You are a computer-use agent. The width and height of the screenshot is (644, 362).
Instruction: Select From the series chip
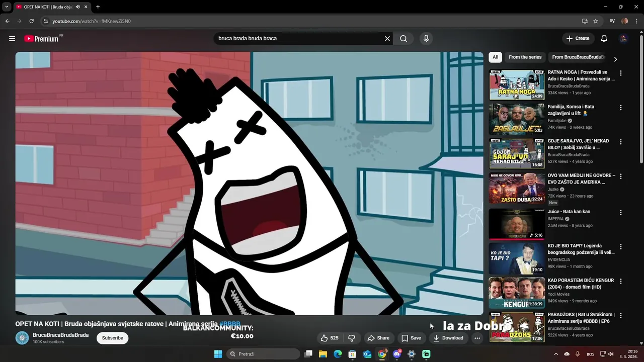coord(525,57)
